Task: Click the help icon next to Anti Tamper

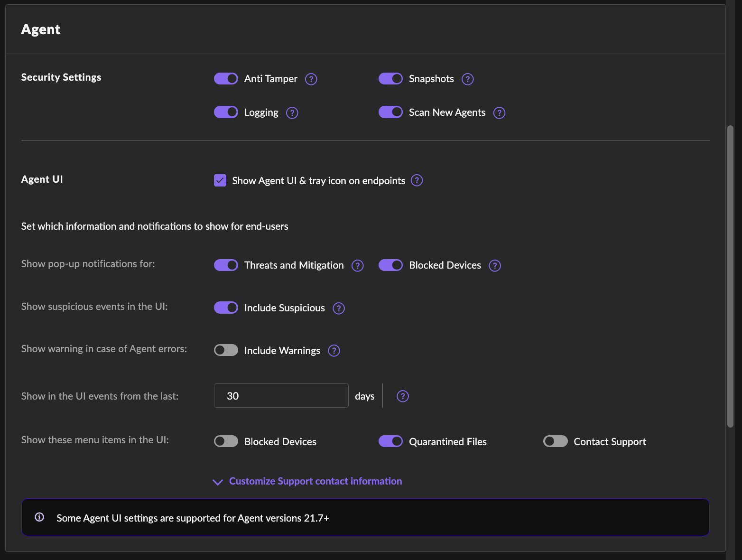Action: pyautogui.click(x=311, y=79)
